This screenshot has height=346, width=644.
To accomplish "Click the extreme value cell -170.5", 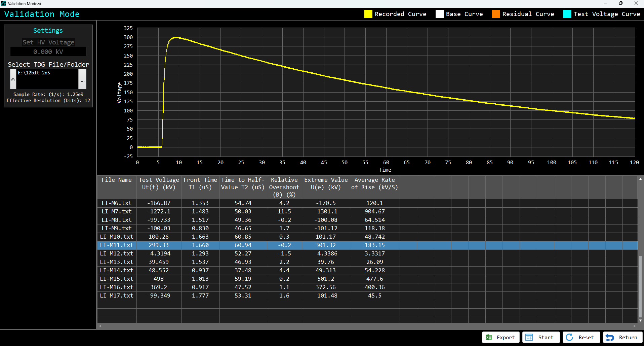I will pyautogui.click(x=326, y=203).
